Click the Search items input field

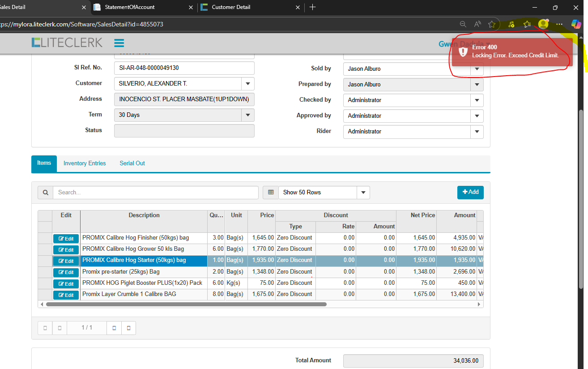pos(155,193)
